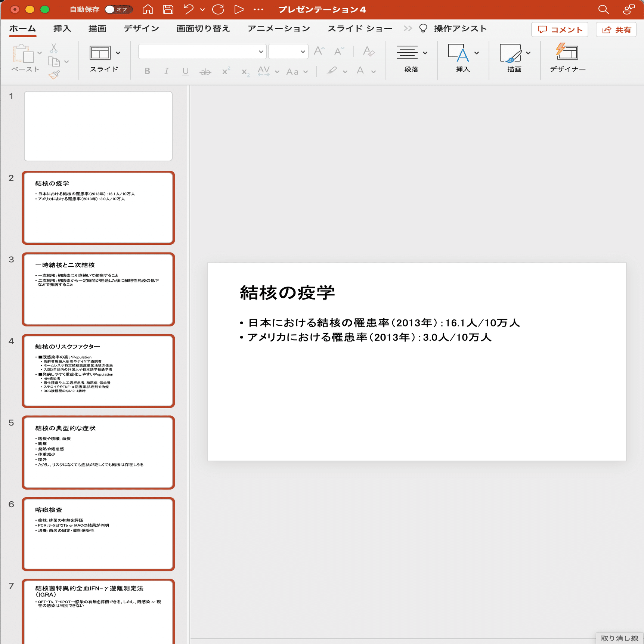Screen dimensions: 644x644
Task: Apply superscript formatting
Action: click(x=225, y=71)
